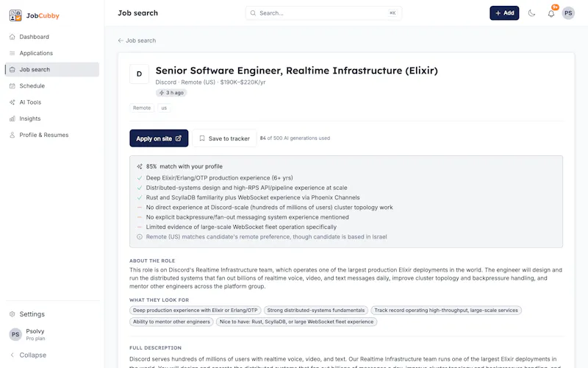588x368 pixels.
Task: Click the Remote (US) matches candidate's preference note
Action: point(266,237)
